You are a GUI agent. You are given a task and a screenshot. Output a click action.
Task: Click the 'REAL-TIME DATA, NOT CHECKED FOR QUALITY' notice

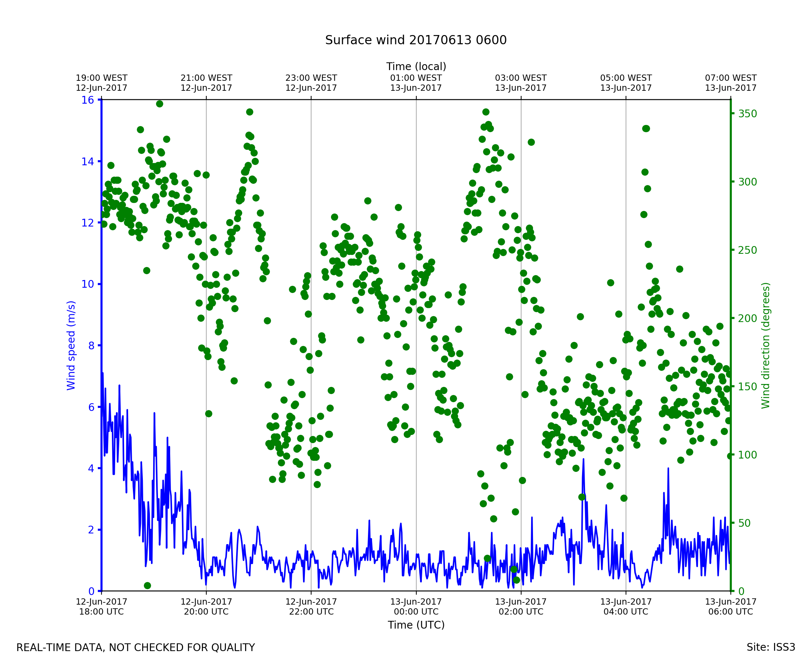(135, 647)
